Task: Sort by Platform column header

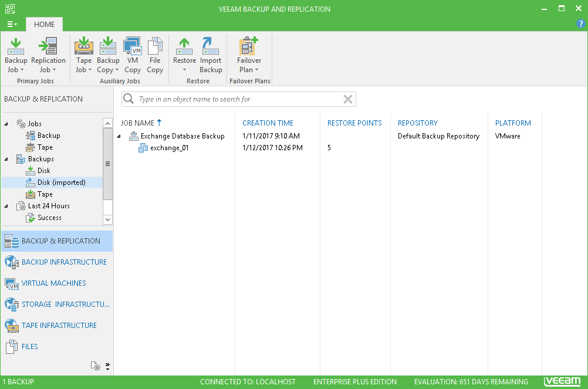Action: (513, 123)
